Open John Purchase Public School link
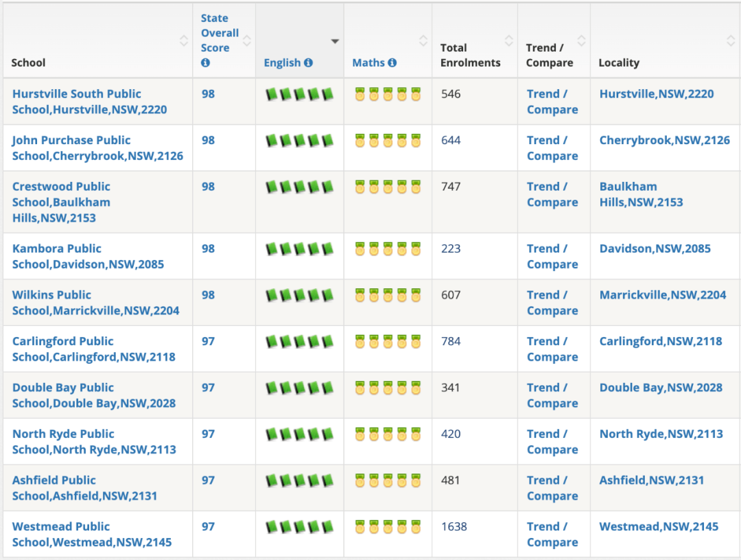Image resolution: width=741 pixels, height=560 pixels. [x=98, y=148]
